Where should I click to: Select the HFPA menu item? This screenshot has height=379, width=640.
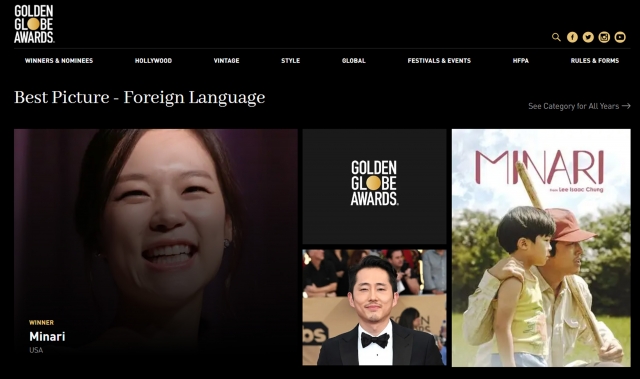point(521,61)
